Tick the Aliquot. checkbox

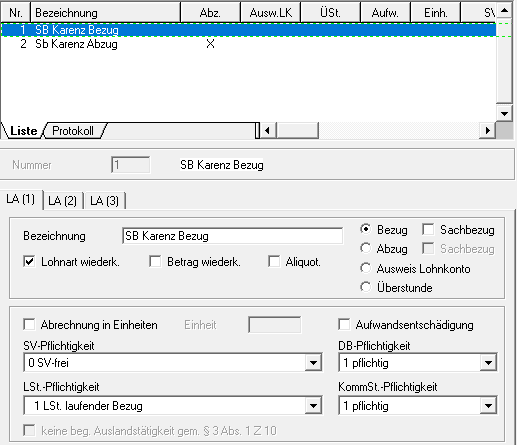[274, 262]
